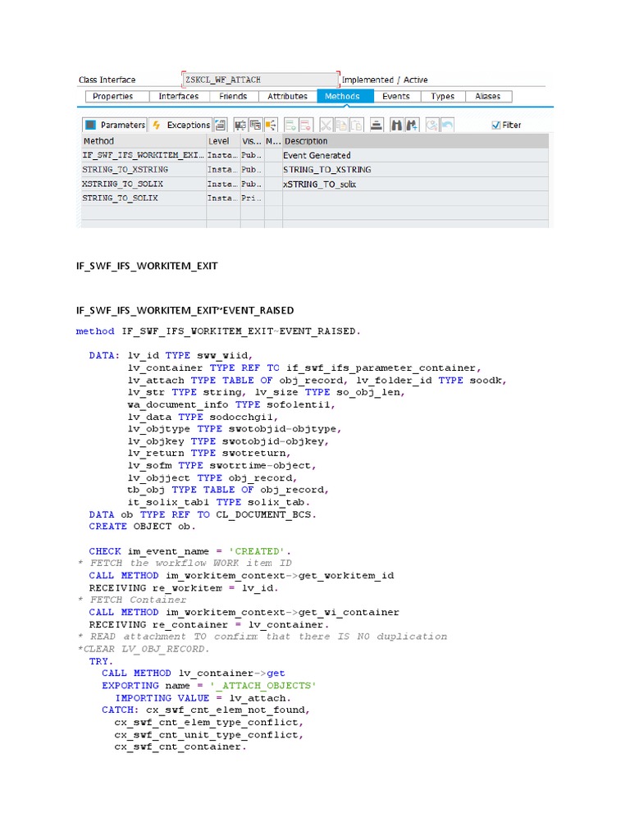630x840 pixels.
Task: Click the Vis... column header
Action: coord(252,141)
